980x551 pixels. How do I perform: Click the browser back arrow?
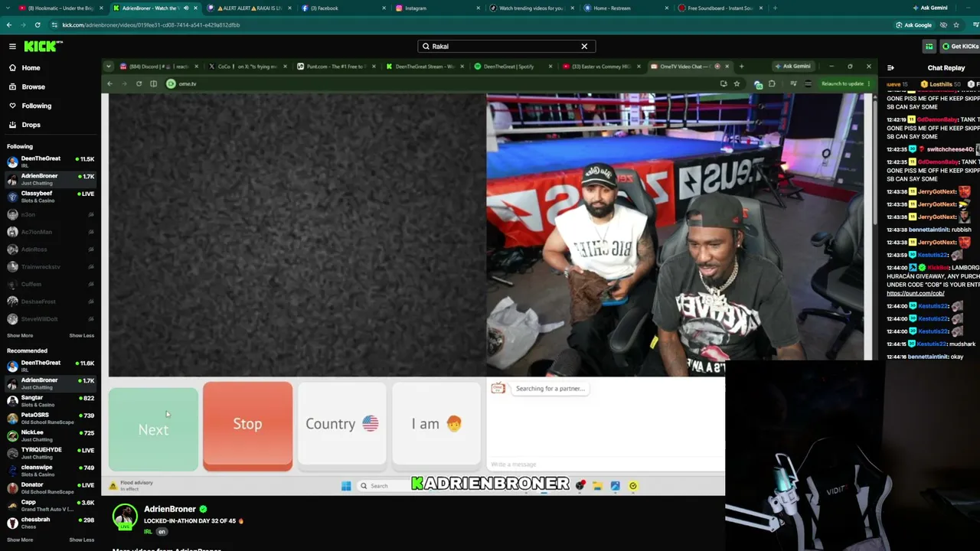point(8,24)
